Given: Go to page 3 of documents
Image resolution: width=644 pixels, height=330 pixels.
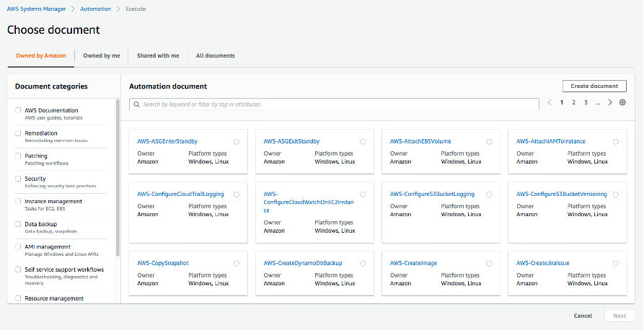Looking at the screenshot, I should click(586, 102).
